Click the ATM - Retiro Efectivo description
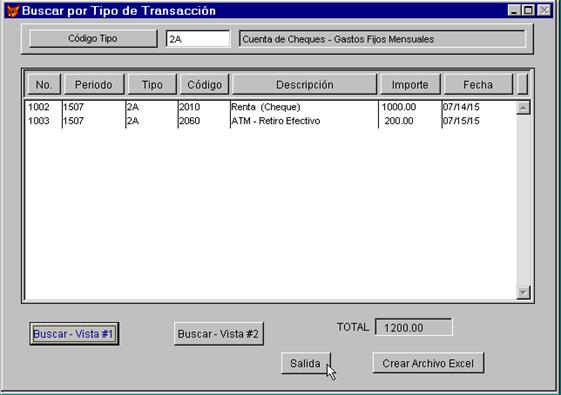Image resolution: width=561 pixels, height=395 pixels. [275, 121]
